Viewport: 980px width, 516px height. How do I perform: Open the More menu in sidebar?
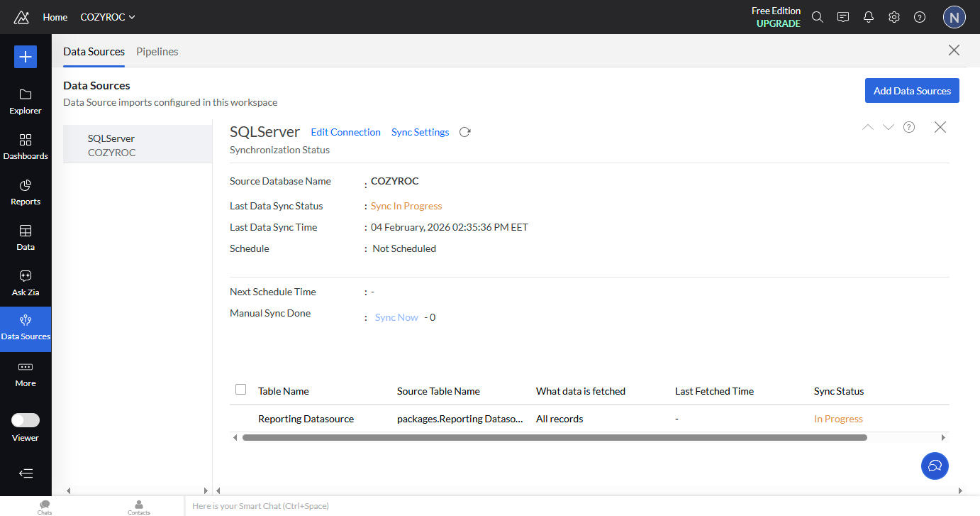26,374
